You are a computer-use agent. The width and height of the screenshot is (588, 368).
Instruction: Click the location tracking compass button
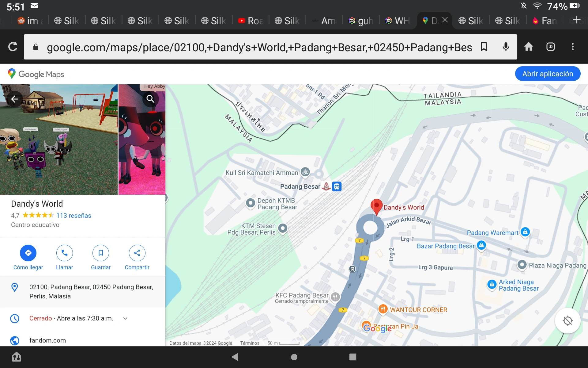(x=567, y=321)
